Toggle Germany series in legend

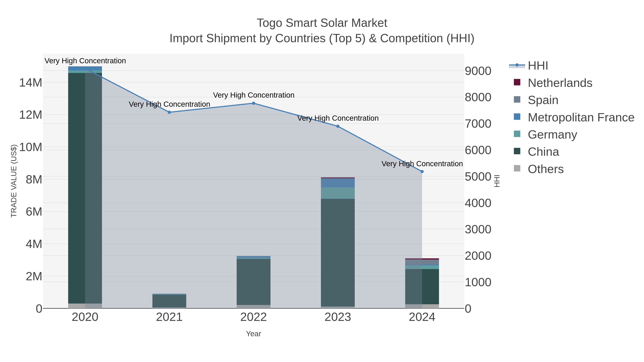(x=545, y=134)
